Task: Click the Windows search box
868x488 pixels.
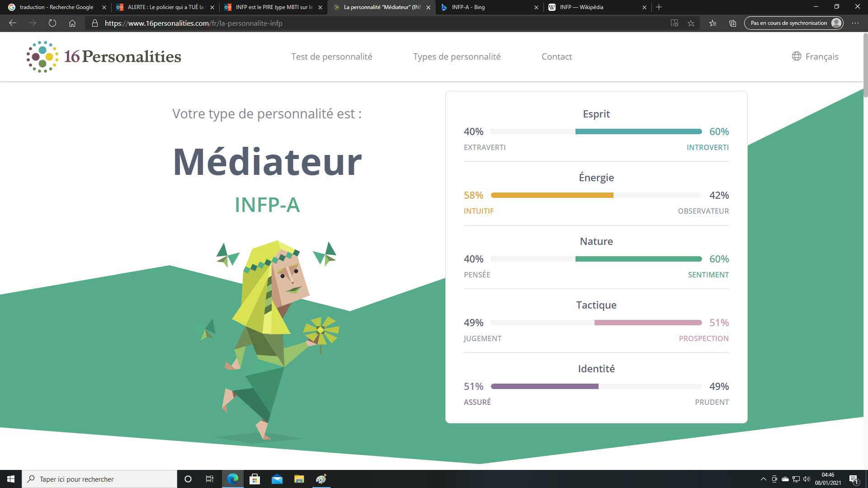Action: 99,479
